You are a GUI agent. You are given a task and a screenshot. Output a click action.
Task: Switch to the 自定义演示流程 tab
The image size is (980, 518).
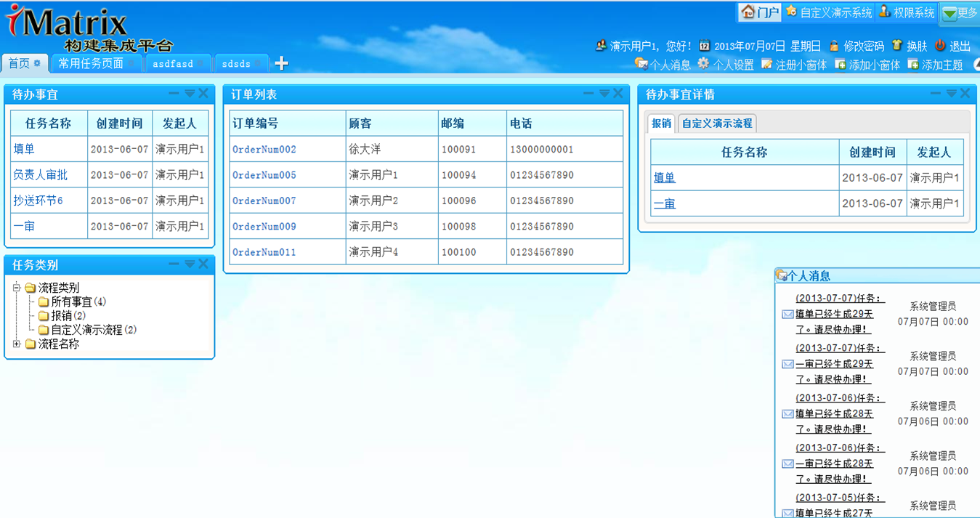tap(717, 124)
